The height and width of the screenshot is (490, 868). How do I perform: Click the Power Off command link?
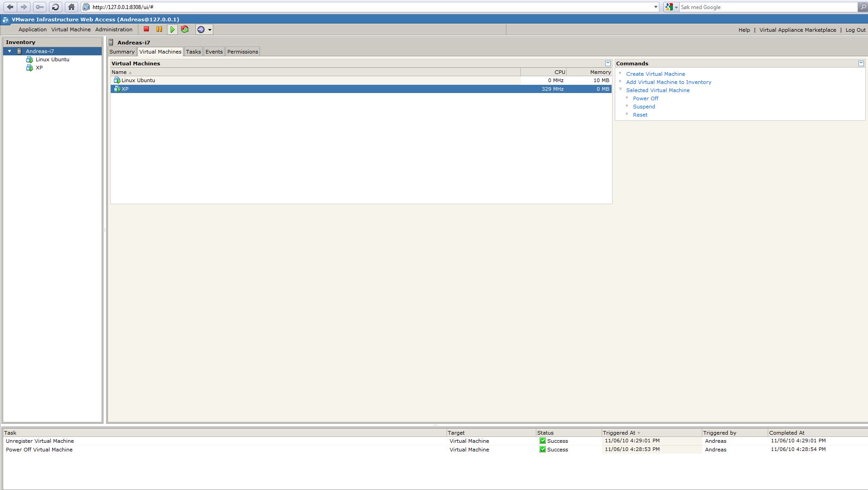tap(646, 98)
